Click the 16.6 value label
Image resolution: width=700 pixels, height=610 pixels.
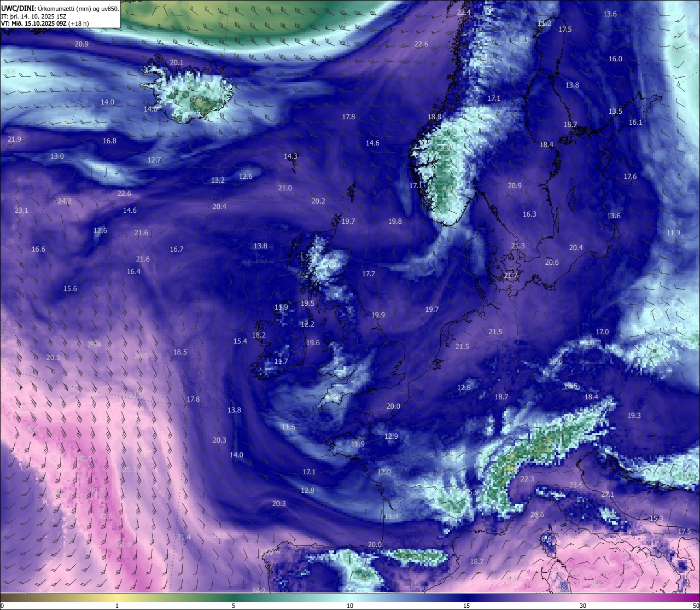[38, 249]
